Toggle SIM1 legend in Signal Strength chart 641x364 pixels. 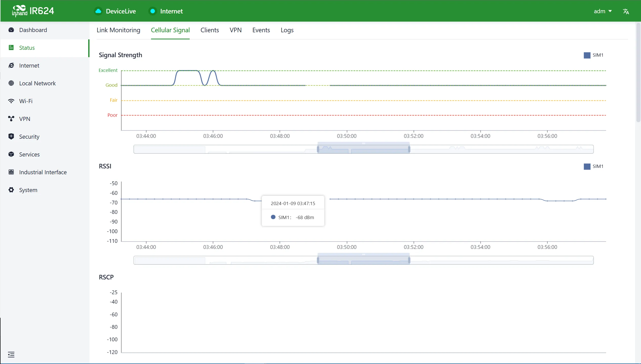point(594,55)
